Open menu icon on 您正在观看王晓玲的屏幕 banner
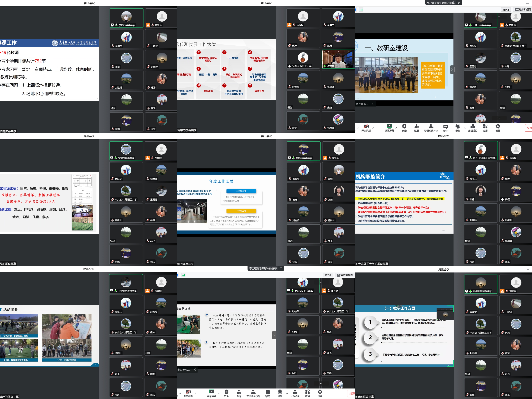Viewport: 532px width, 399px height. [459, 3]
